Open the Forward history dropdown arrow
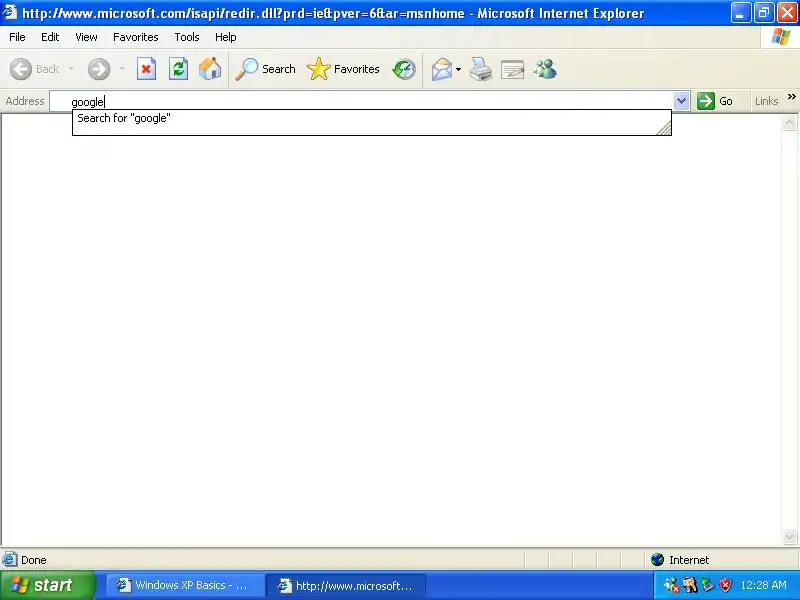 click(122, 69)
